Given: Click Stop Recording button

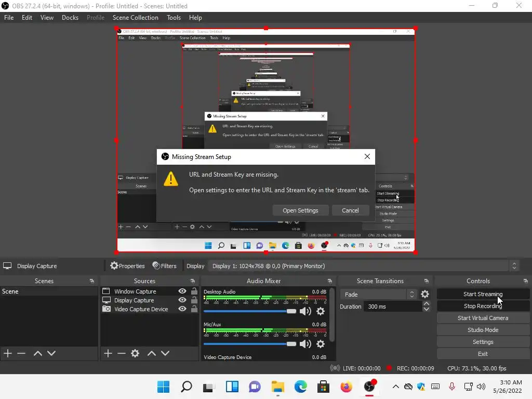Looking at the screenshot, I should 483,306.
